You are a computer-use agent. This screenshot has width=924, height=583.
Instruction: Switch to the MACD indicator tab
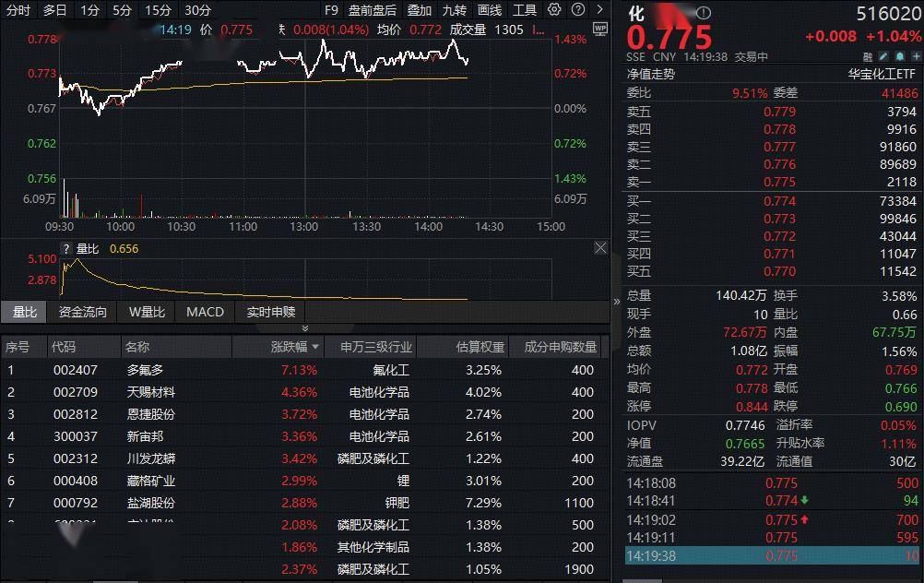coord(205,312)
